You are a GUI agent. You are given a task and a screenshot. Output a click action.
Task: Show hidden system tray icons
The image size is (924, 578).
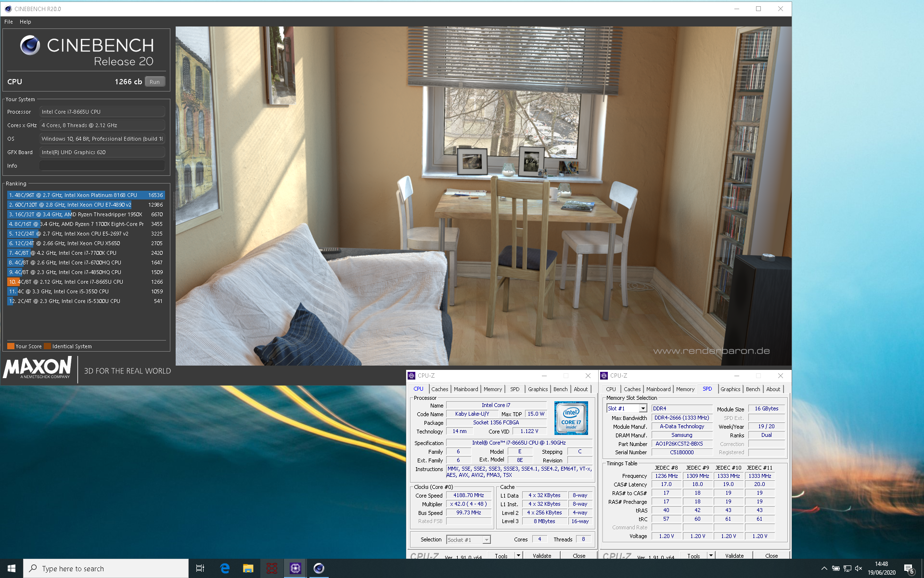(824, 568)
